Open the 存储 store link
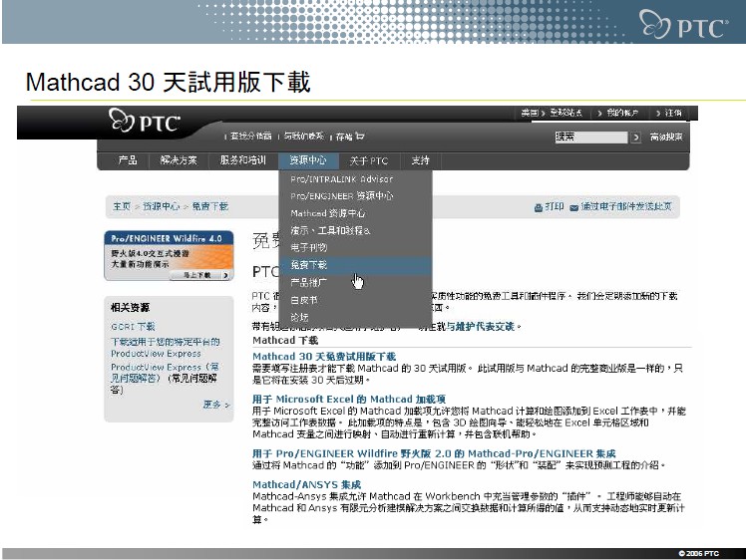Viewport: 746px width, 560px height. point(344,137)
